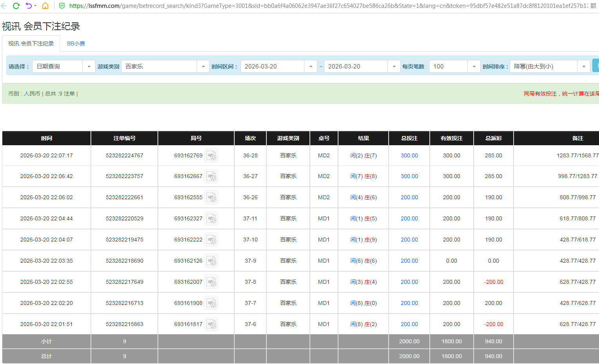The height and width of the screenshot is (364, 599).
Task: Open video replay for round 693161817
Action: 212,324
